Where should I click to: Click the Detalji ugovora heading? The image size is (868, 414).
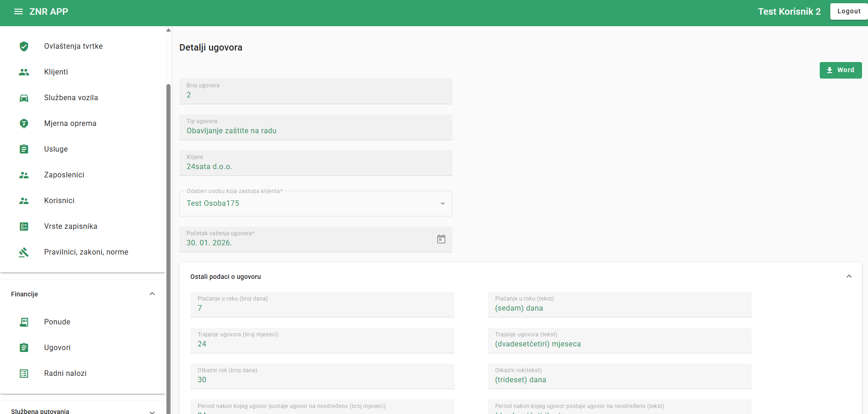coord(211,47)
